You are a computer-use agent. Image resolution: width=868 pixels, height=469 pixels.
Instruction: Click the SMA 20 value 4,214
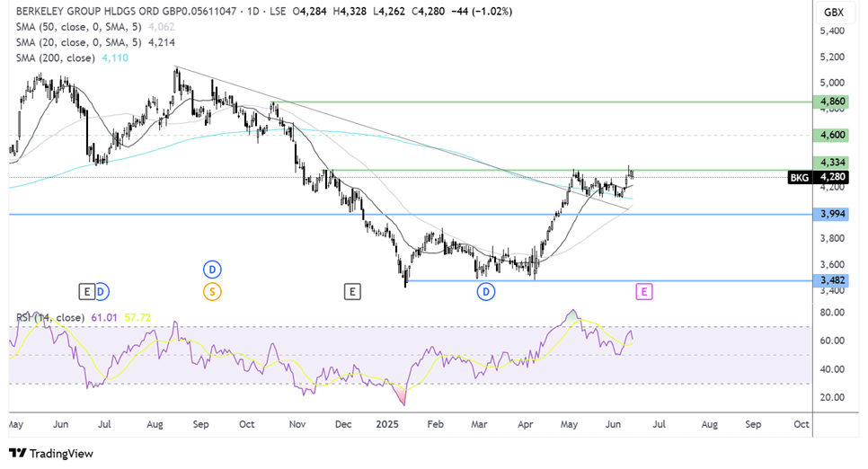pyautogui.click(x=162, y=42)
